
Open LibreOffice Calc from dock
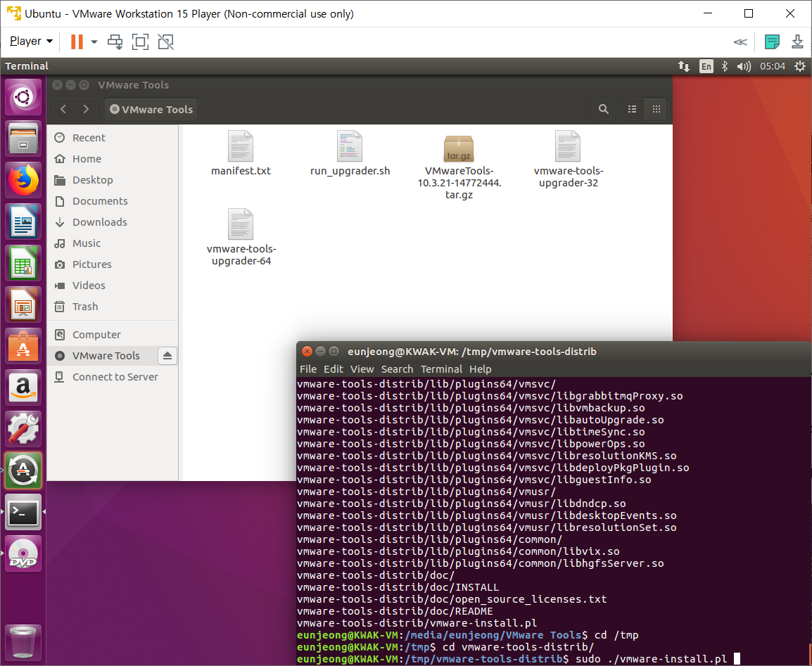(23, 263)
